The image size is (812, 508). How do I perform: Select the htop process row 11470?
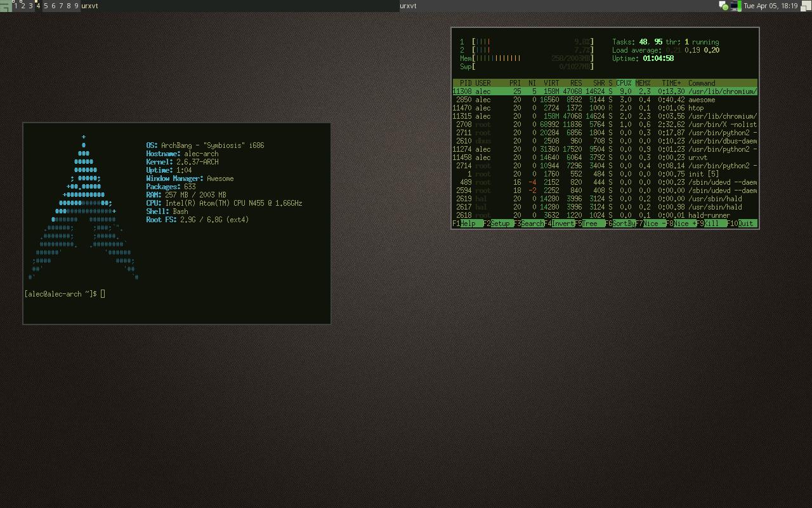(605, 108)
